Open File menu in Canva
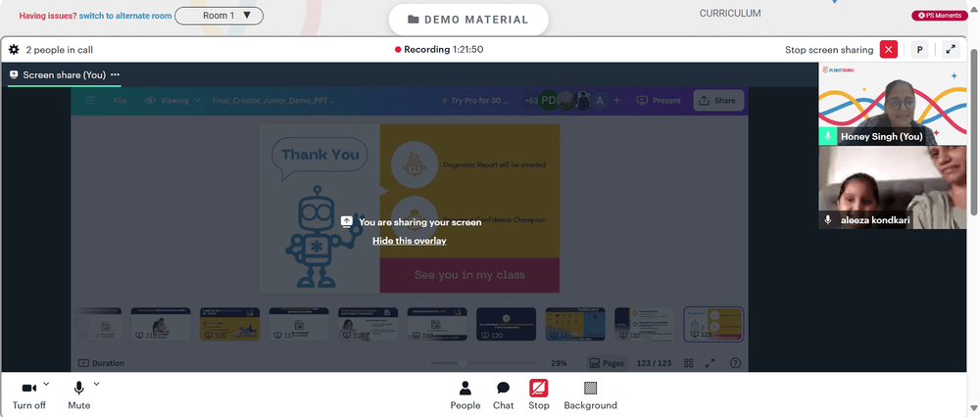The image size is (980, 417). point(120,101)
